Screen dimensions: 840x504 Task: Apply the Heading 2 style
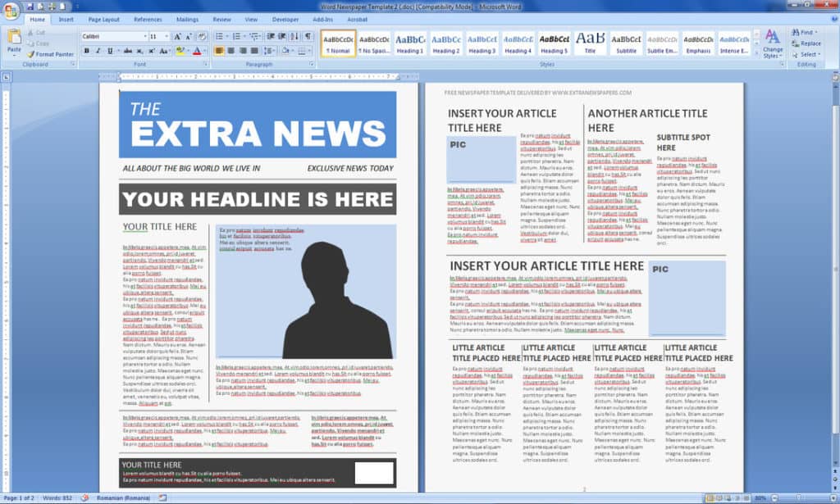point(446,43)
